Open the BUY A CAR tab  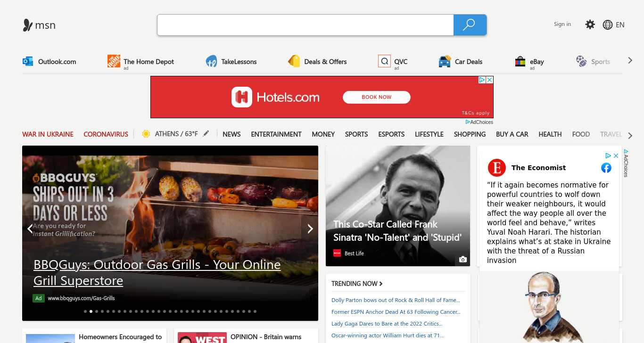(x=512, y=134)
